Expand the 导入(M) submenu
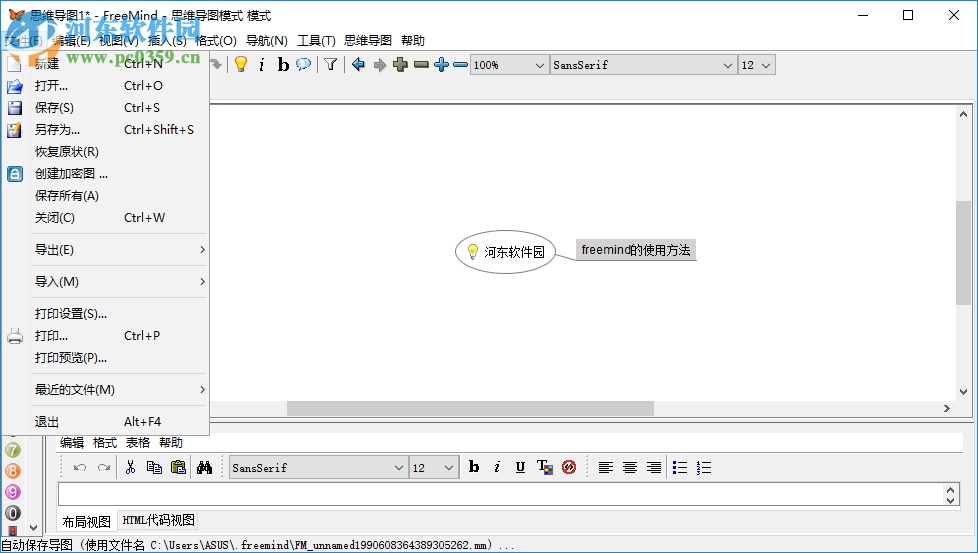978x553 pixels. coord(119,282)
